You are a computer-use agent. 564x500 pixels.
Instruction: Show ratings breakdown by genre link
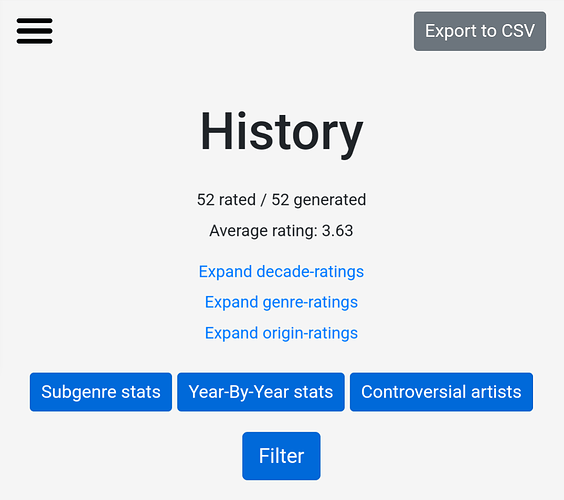[x=281, y=302]
